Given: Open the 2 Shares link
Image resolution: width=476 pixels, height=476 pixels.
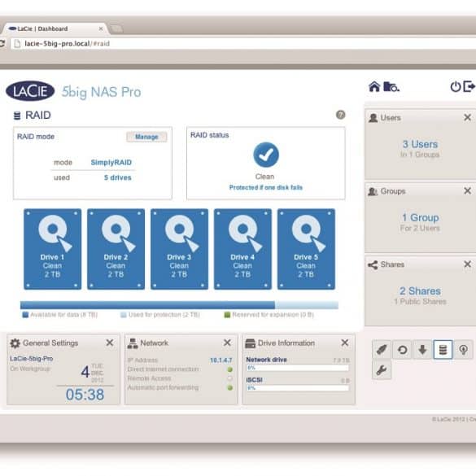Looking at the screenshot, I should click(x=420, y=291).
